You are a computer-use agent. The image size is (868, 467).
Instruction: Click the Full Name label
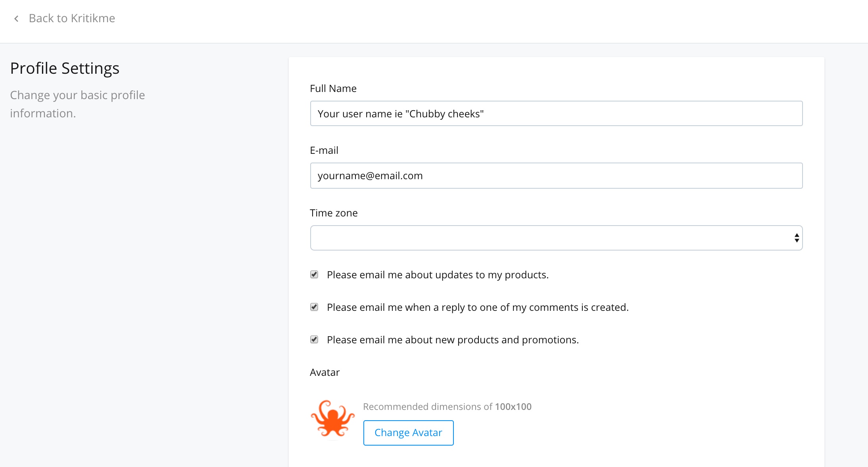333,88
